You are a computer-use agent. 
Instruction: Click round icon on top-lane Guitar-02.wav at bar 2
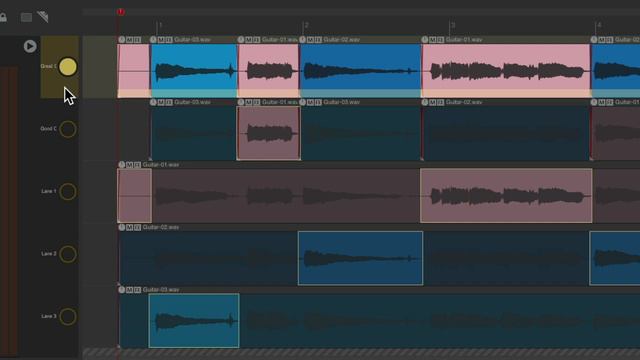[x=302, y=40]
